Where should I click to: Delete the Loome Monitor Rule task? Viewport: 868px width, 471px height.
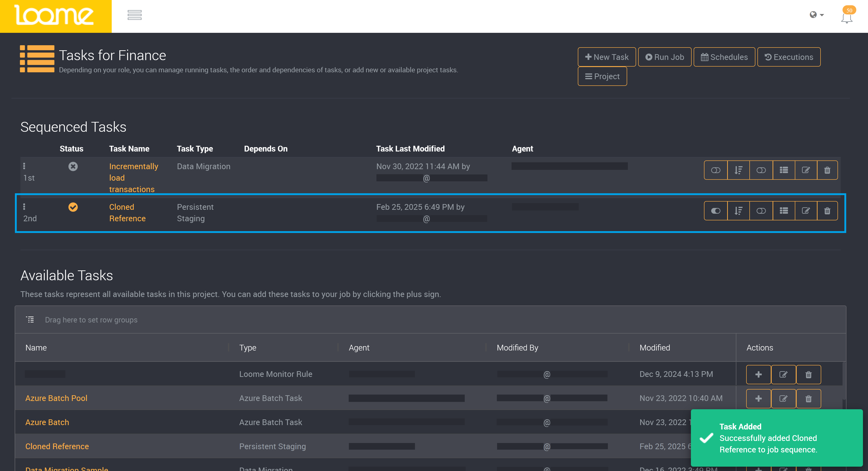[808, 375]
